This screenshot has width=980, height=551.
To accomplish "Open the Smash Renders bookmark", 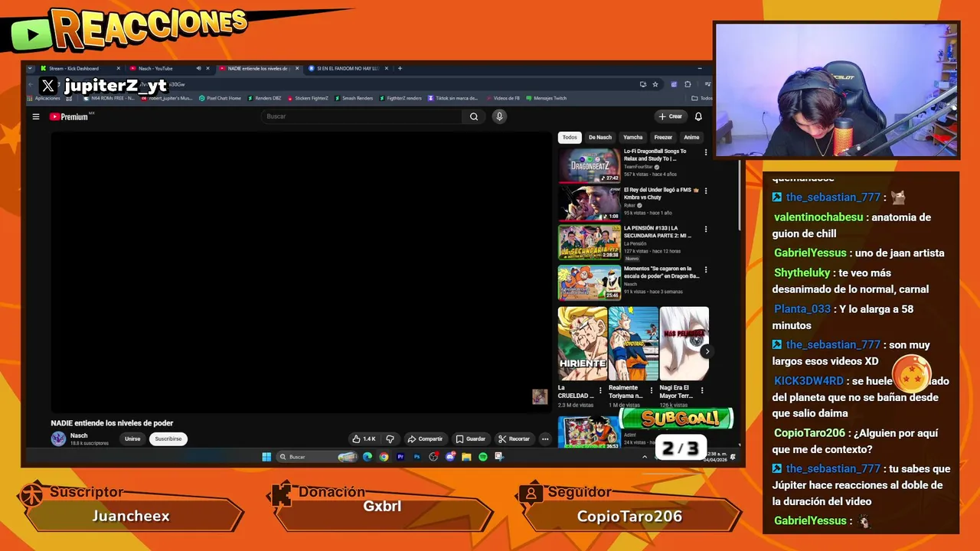I will [x=354, y=98].
